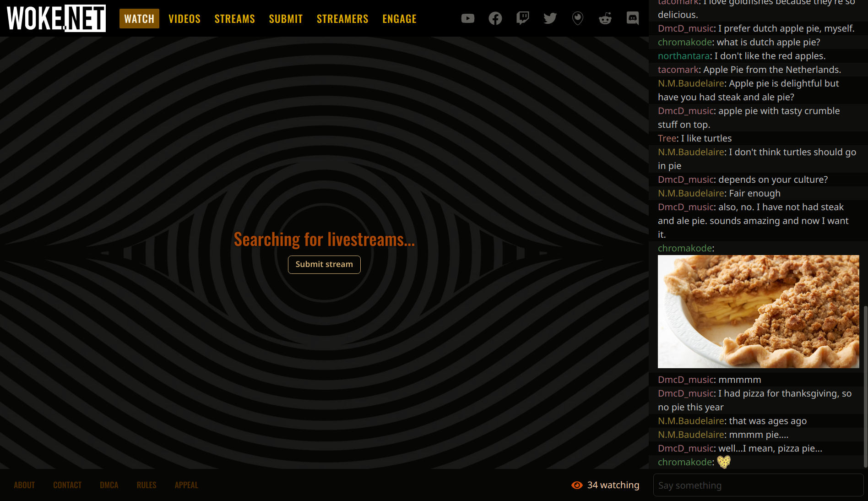The width and height of the screenshot is (868, 501).
Task: Focus the 'Say something' chat input
Action: [758, 485]
